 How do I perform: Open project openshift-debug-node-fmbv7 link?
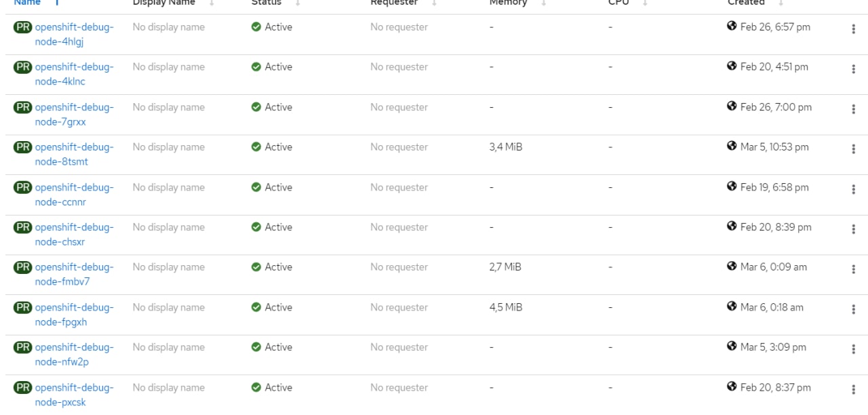74,274
